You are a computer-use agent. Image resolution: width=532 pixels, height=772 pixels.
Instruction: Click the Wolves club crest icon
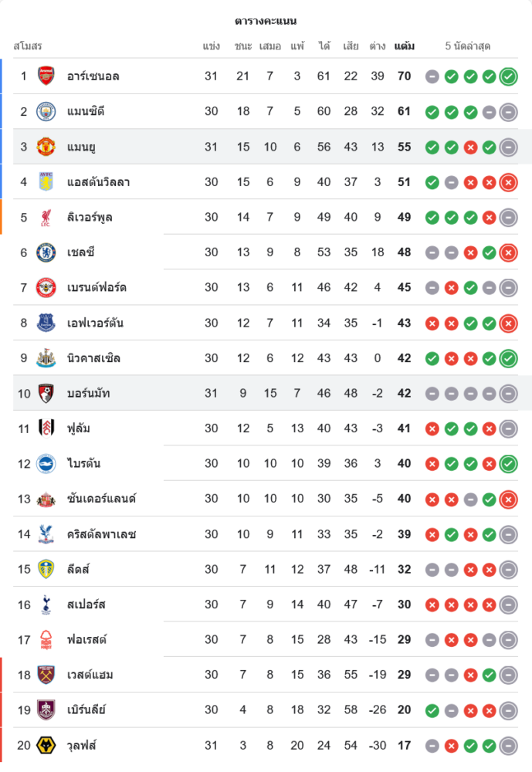click(46, 746)
